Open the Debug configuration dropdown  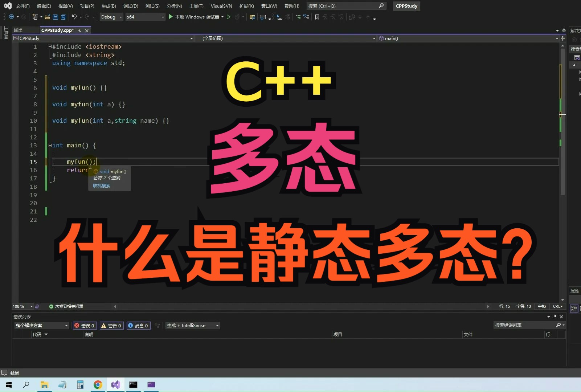pos(111,17)
